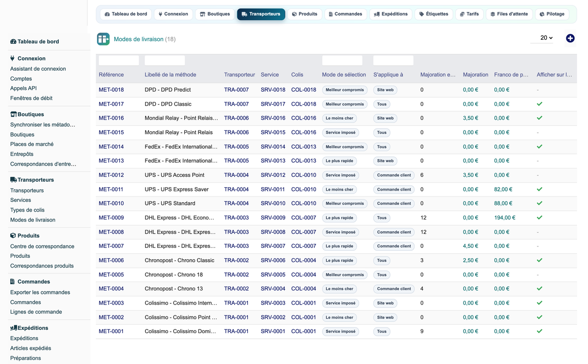Click the dashboard gauge icon in the sidebar
588x364 pixels.
coord(13,42)
